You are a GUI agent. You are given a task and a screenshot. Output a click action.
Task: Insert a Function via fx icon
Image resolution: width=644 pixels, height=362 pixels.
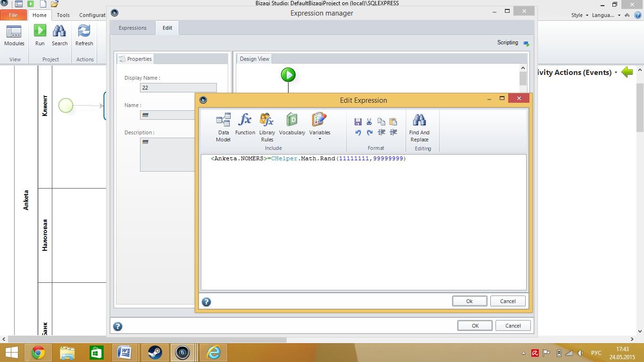(x=245, y=124)
